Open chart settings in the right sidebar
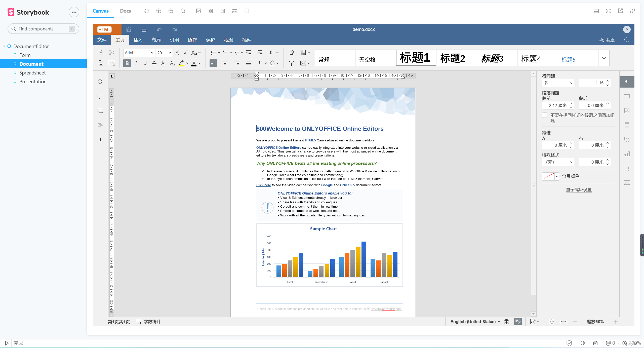Image resolution: width=644 pixels, height=348 pixels. [x=627, y=154]
